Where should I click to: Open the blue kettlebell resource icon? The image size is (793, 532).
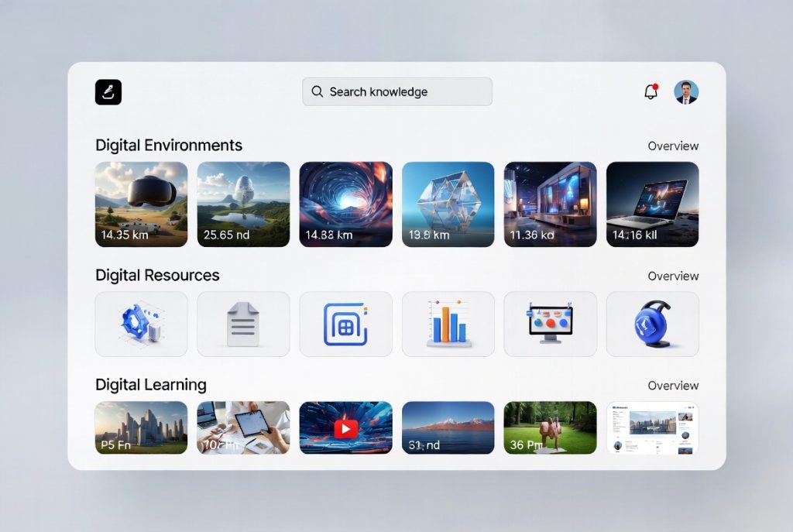(652, 324)
